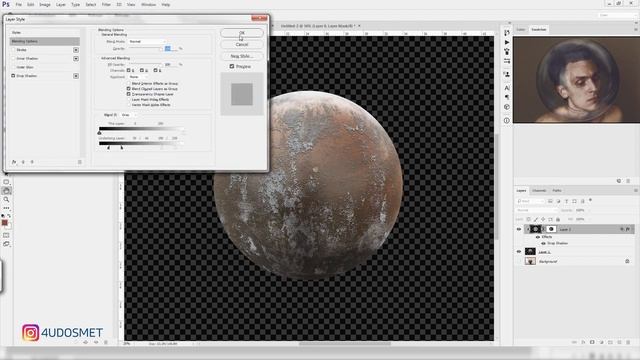Click the Background layer lock icon
The image size is (640, 360).
[627, 261]
